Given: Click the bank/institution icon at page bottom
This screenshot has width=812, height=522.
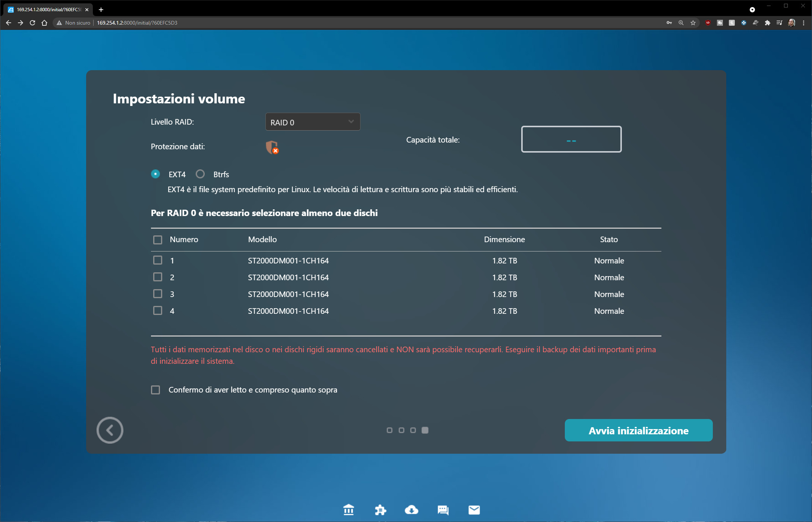Looking at the screenshot, I should click(x=349, y=510).
